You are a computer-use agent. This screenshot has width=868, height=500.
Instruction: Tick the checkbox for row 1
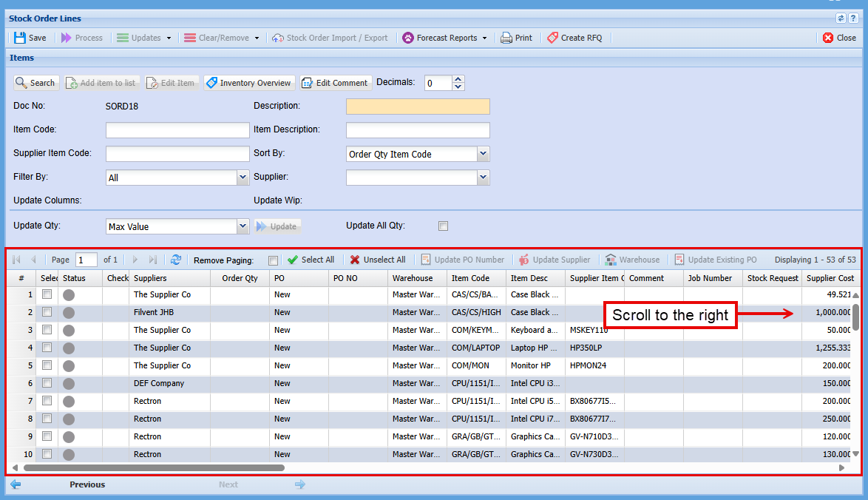click(x=47, y=294)
